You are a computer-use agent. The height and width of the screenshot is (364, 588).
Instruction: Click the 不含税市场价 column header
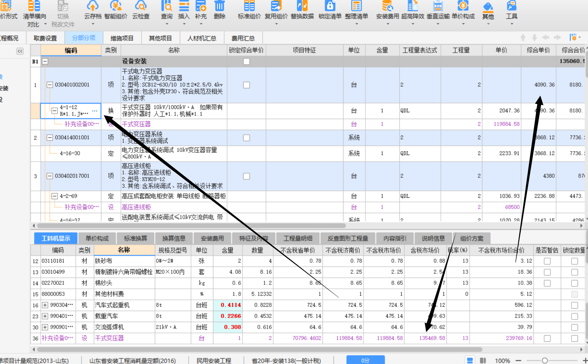coord(384,250)
